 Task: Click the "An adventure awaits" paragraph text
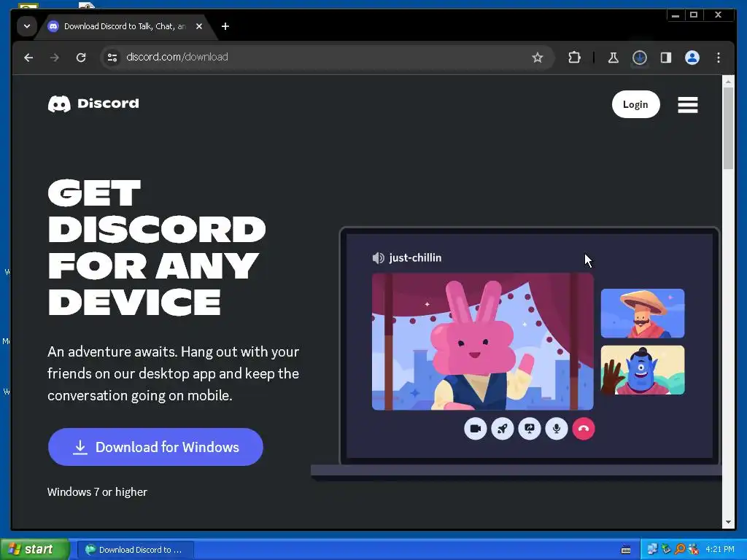174,374
